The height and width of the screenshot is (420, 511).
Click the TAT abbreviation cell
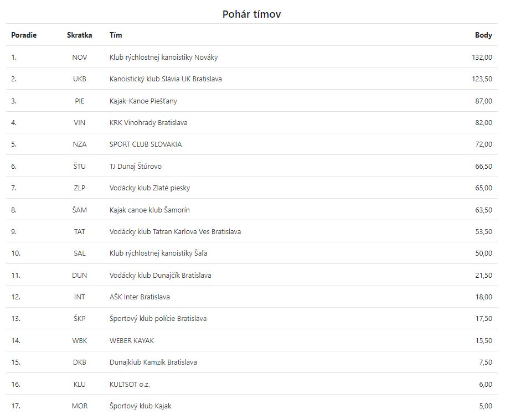click(x=80, y=232)
